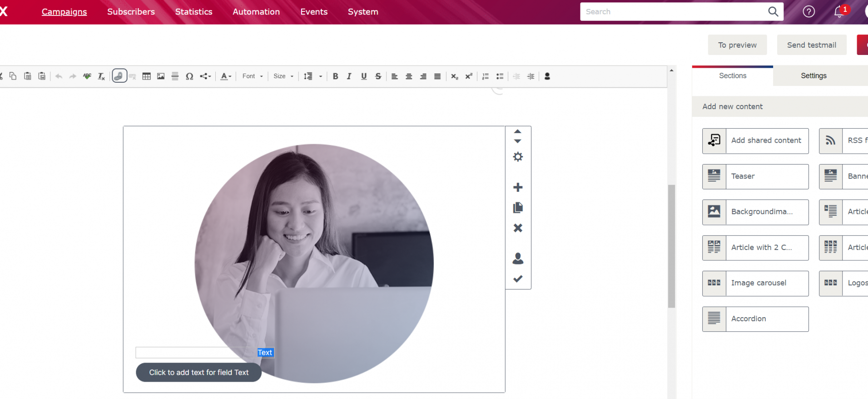Screen dimensions: 868x399
Task: Center align the text
Action: [409, 76]
